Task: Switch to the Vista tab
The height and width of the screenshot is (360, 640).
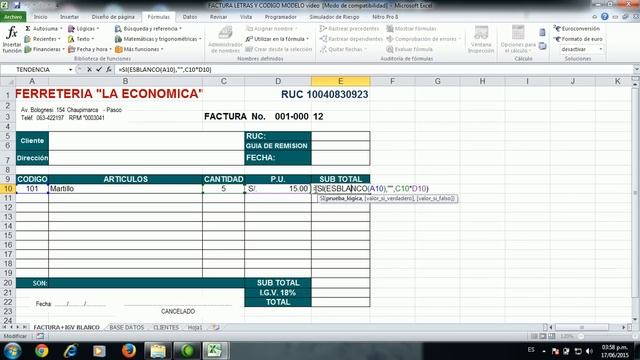Action: (x=246, y=17)
